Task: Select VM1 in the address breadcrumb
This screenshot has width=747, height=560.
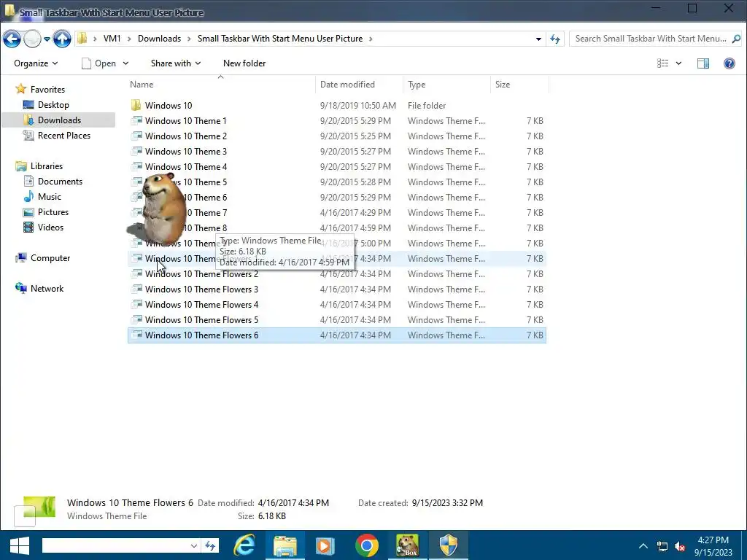Action: 112,39
